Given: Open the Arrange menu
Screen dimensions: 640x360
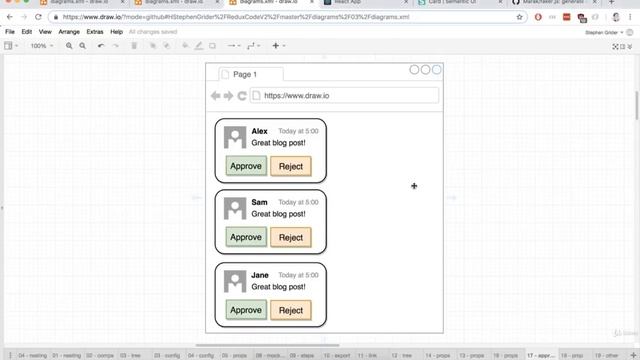Looking at the screenshot, I should [x=69, y=32].
